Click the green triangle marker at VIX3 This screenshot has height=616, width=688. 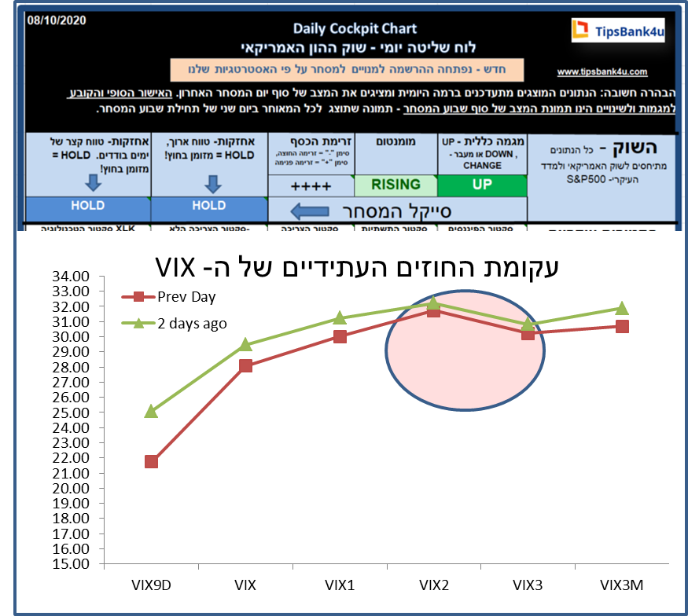pos(528,324)
